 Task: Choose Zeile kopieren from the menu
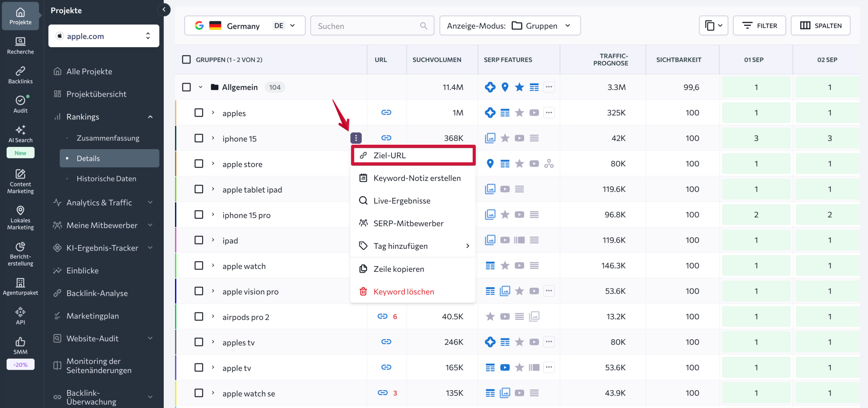coord(413,269)
